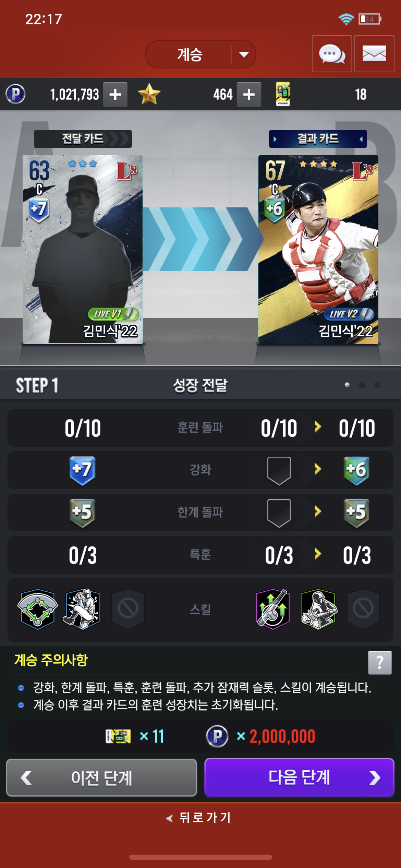Image resolution: width=401 pixels, height=868 pixels.
Task: Switch to the second step indicator dot
Action: [362, 385]
